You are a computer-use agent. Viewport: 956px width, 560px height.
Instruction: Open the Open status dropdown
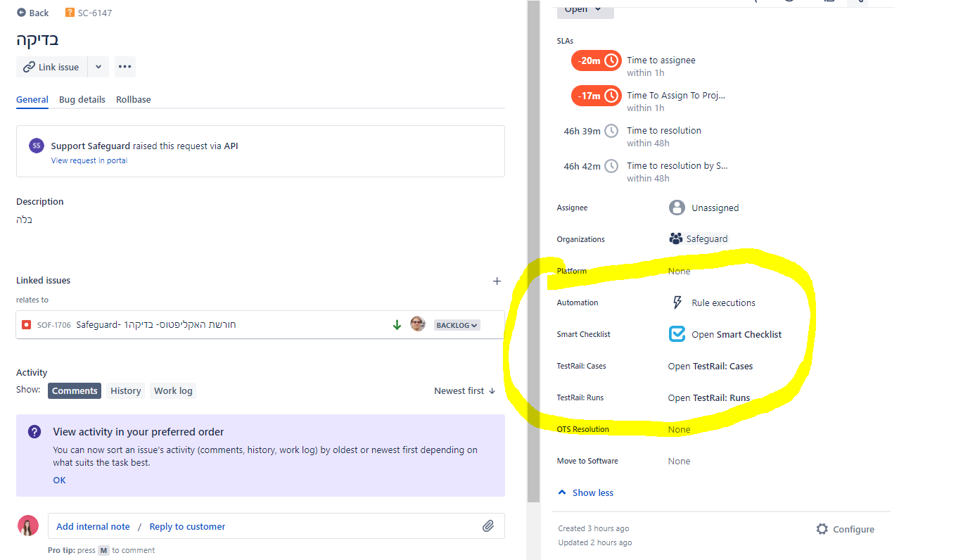pyautogui.click(x=585, y=10)
